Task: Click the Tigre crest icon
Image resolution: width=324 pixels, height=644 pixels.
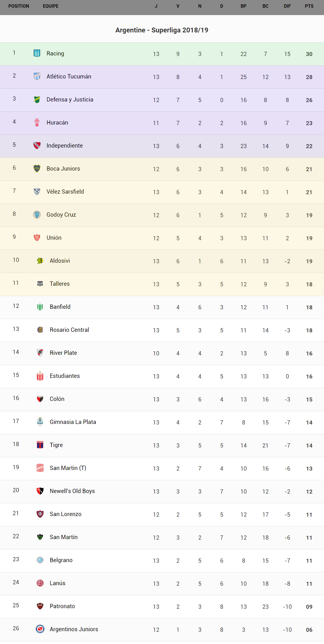Action: pos(40,445)
